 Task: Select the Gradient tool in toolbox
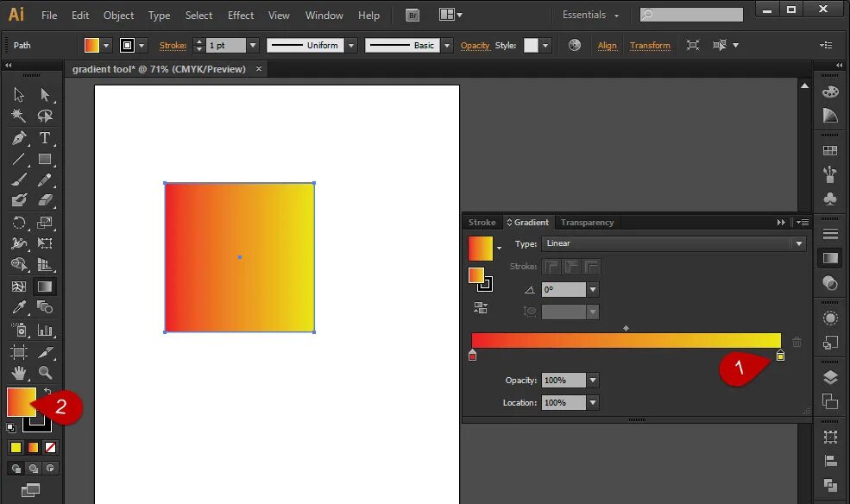tap(45, 287)
